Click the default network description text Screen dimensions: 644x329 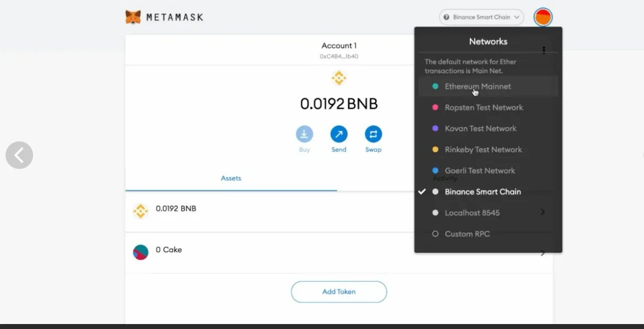click(x=470, y=67)
